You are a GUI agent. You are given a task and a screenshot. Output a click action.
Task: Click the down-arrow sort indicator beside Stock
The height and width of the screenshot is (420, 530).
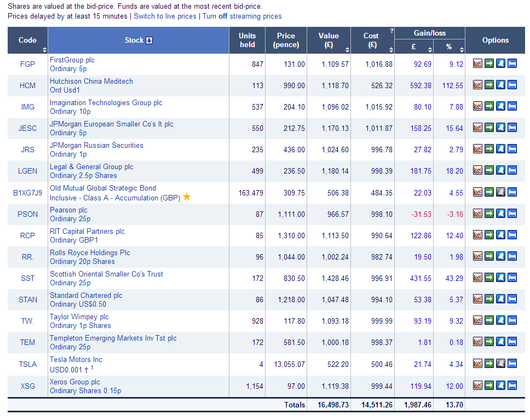click(x=149, y=41)
